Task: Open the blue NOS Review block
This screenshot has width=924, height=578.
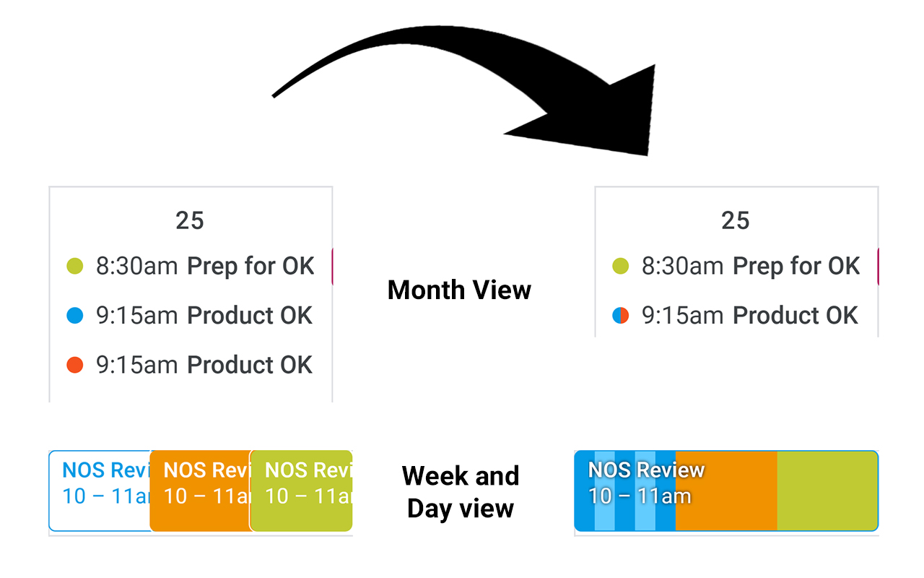Action: coord(97,491)
